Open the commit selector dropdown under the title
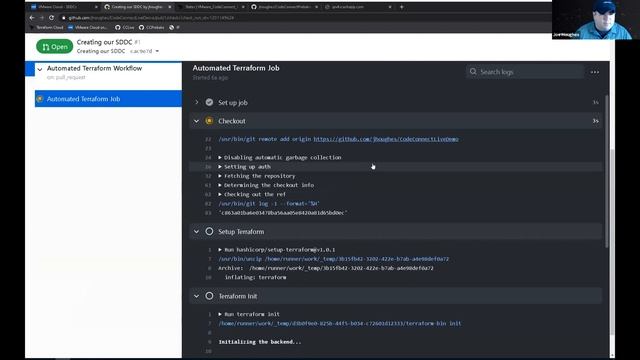Screen dimensions: 640x360 click(144, 51)
